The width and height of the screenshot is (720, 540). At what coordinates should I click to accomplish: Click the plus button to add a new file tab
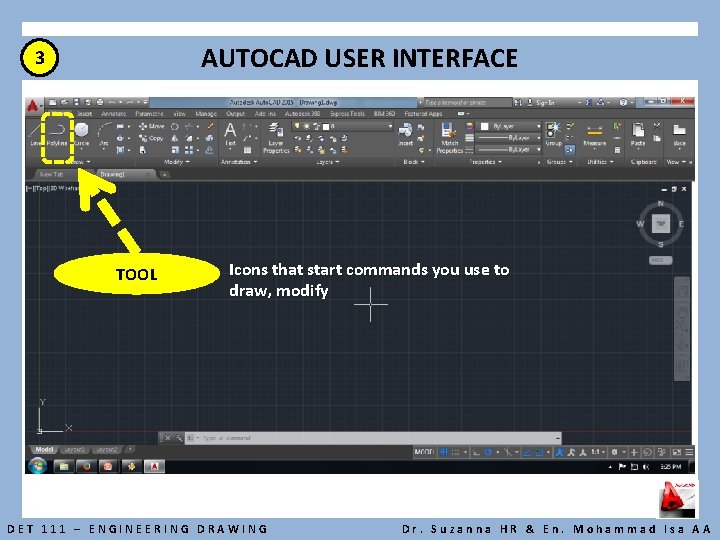[164, 174]
